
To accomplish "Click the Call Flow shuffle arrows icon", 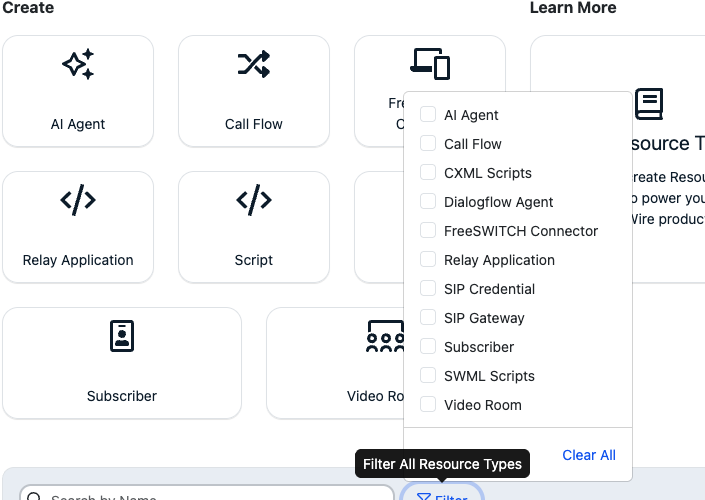I will pos(253,64).
